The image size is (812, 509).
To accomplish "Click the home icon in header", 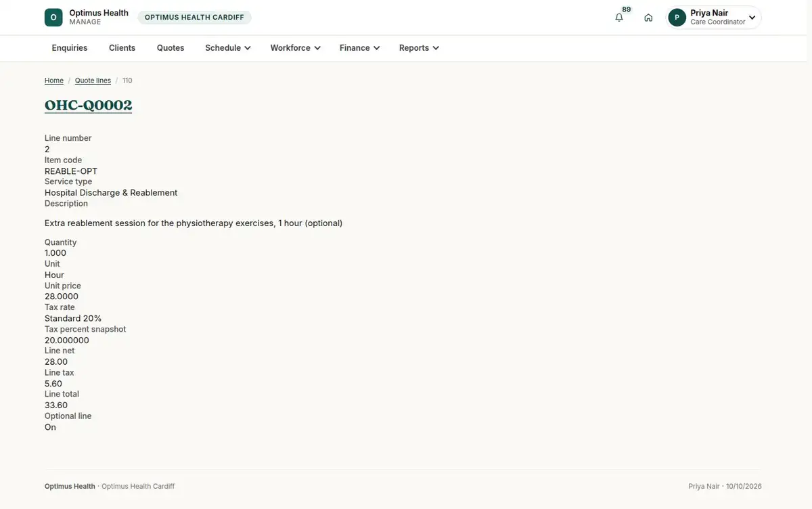I will (648, 18).
